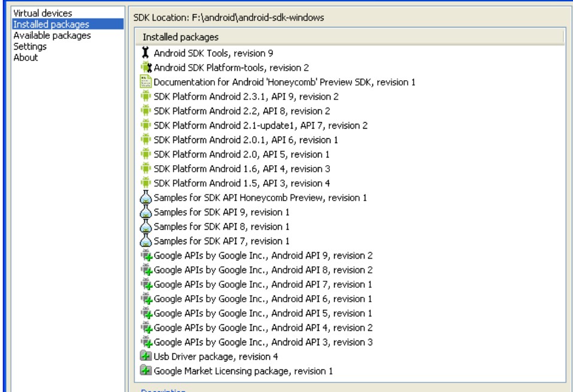Image resolution: width=573 pixels, height=392 pixels.
Task: Select 'SDK Platform Android 2.3.1, API 9'
Action: coord(246,96)
